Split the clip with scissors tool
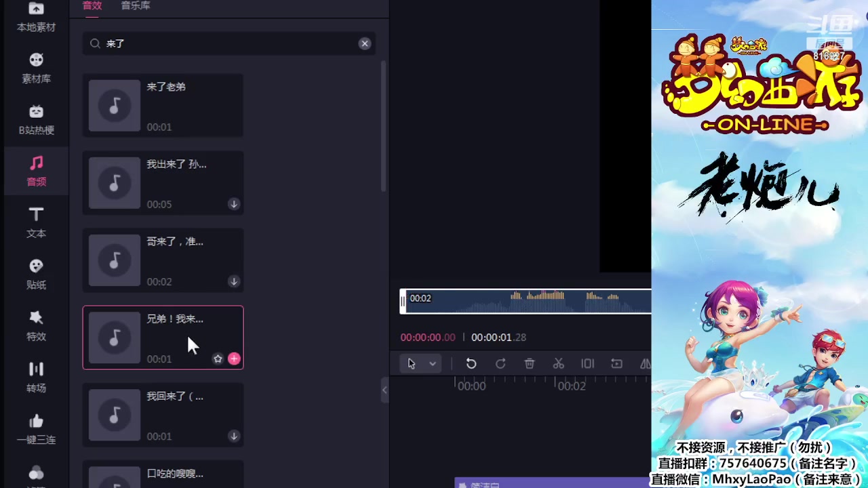 (x=559, y=364)
